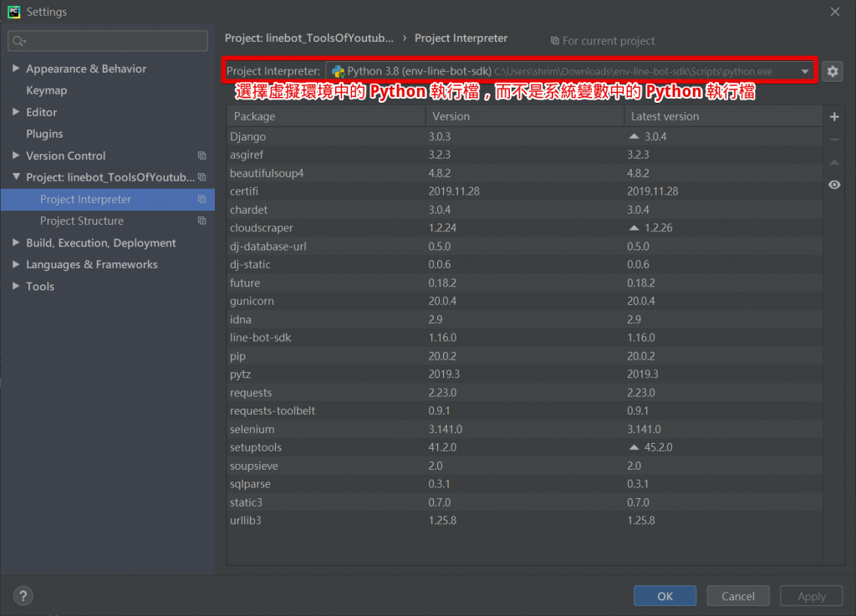This screenshot has height=616, width=856.
Task: Expand Build, Execution, Deployment section
Action: tap(16, 242)
